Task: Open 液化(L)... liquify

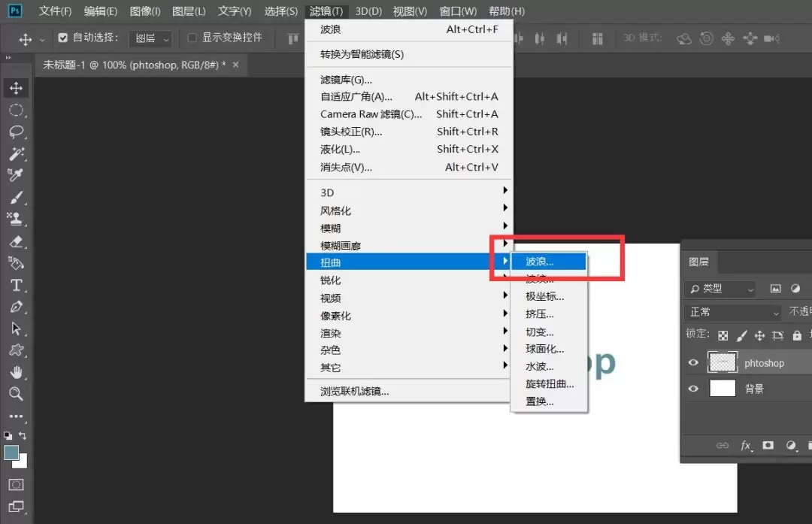Action: coord(408,149)
